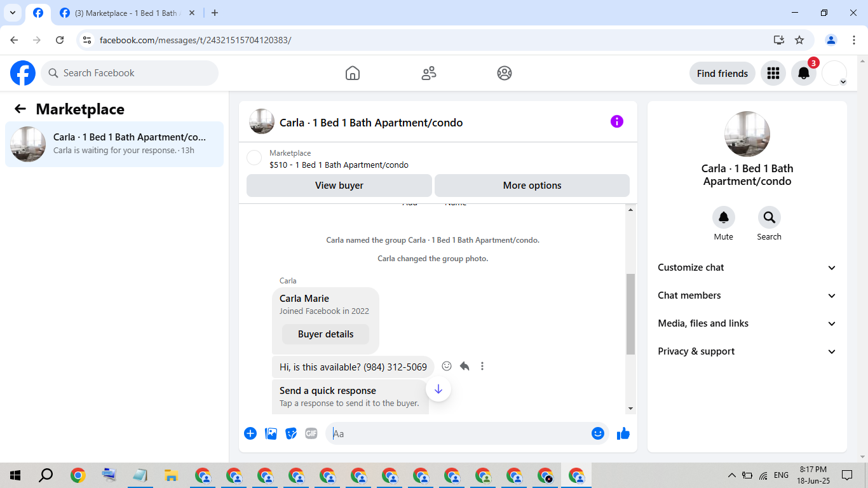
Task: Jump to the latest message arrow
Action: 438,389
